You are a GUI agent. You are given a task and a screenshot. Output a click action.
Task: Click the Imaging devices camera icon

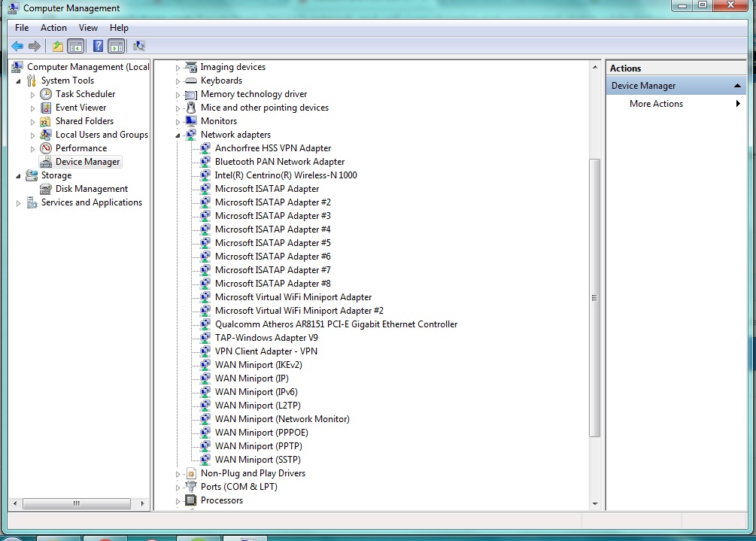pyautogui.click(x=191, y=67)
